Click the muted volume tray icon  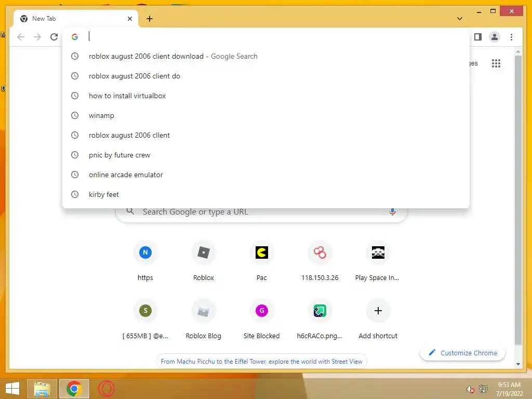pyautogui.click(x=470, y=389)
